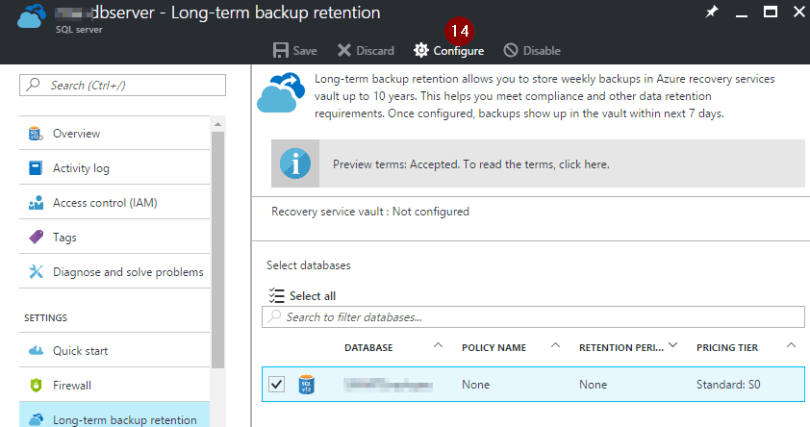The width and height of the screenshot is (810, 427).
Task: Open Configure gear in toolbar
Action: [421, 50]
